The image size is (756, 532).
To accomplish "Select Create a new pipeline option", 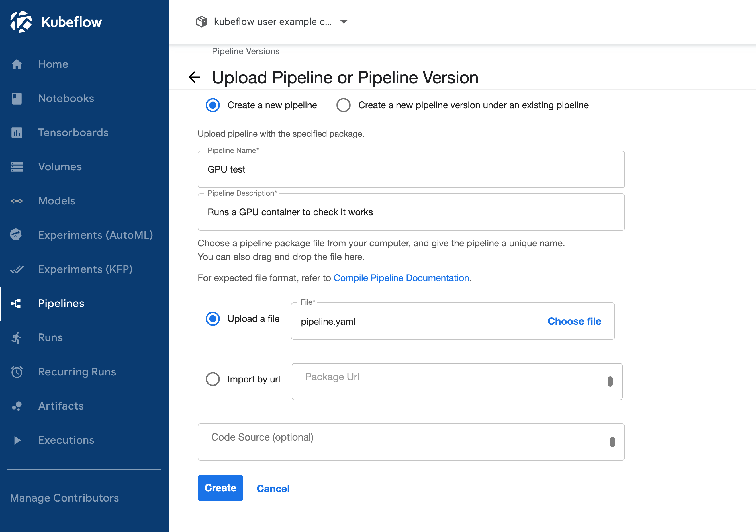I will coord(213,105).
